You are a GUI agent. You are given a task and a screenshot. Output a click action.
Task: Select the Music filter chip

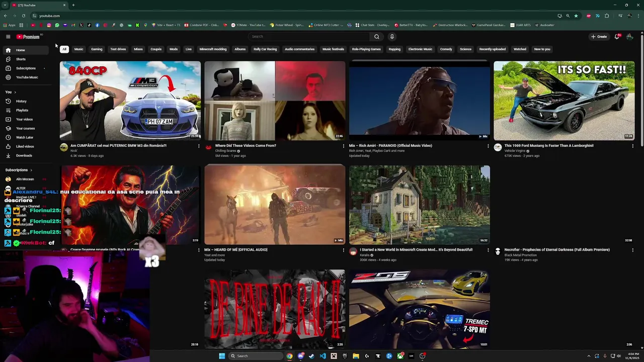point(78,49)
